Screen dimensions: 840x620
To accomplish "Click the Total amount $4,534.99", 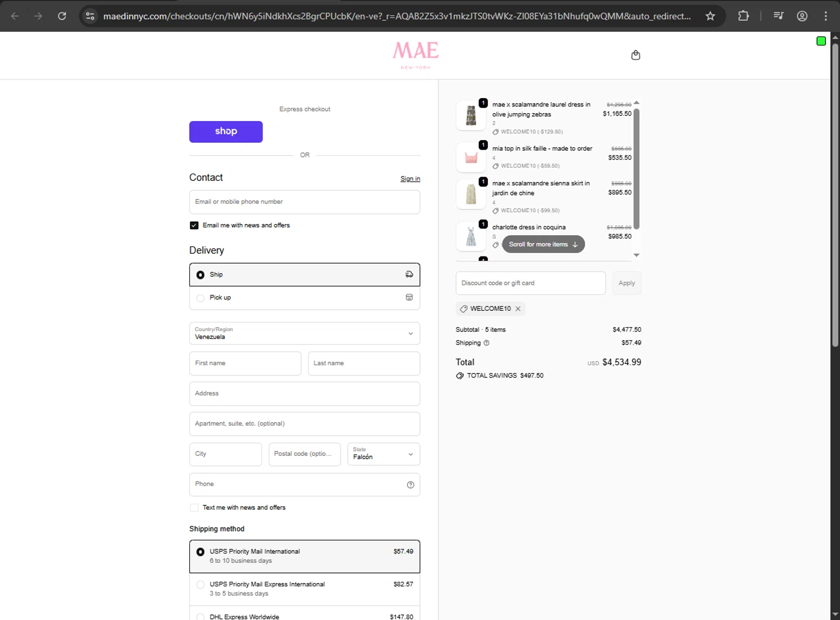I will point(622,362).
